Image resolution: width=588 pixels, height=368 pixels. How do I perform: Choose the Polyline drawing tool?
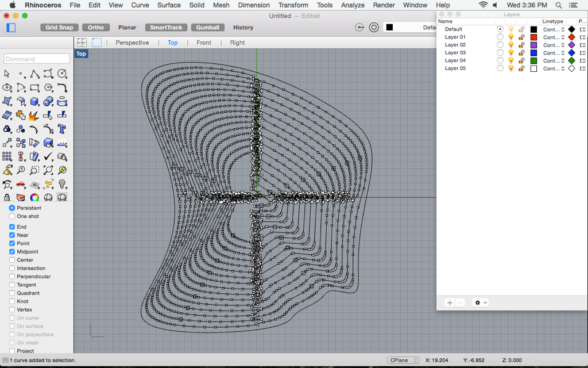34,74
